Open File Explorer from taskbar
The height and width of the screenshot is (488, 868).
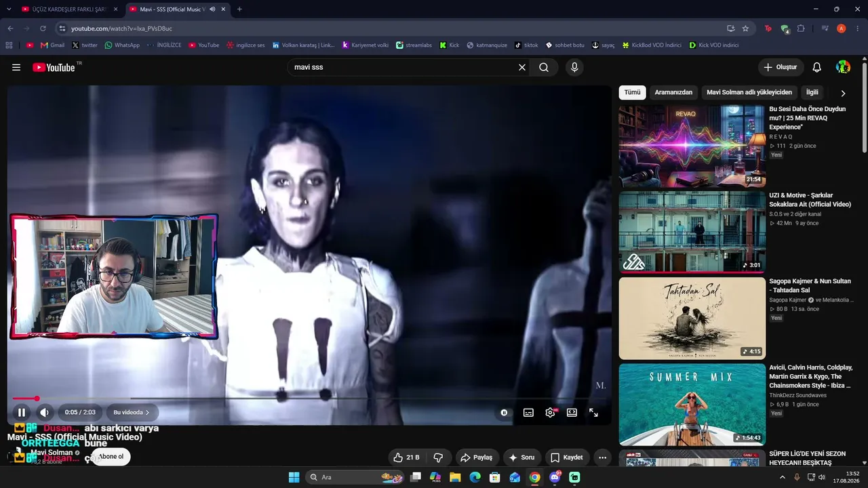point(455,477)
